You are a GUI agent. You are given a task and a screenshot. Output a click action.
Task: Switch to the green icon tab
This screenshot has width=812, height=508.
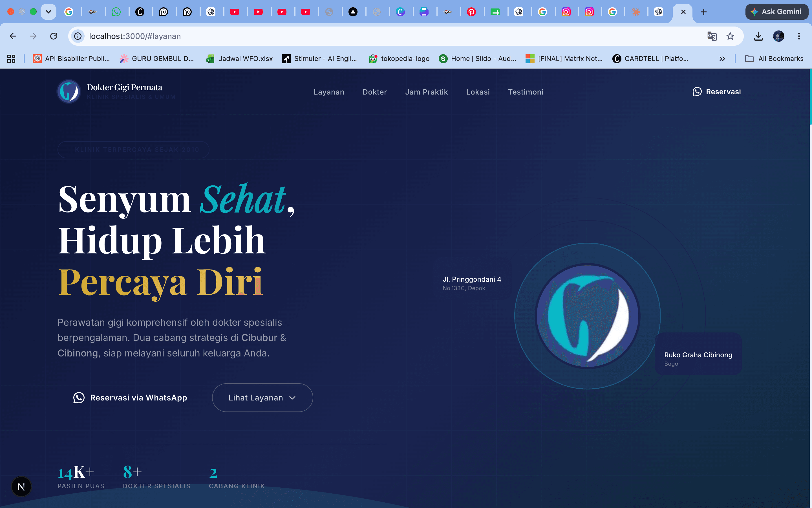click(x=495, y=12)
